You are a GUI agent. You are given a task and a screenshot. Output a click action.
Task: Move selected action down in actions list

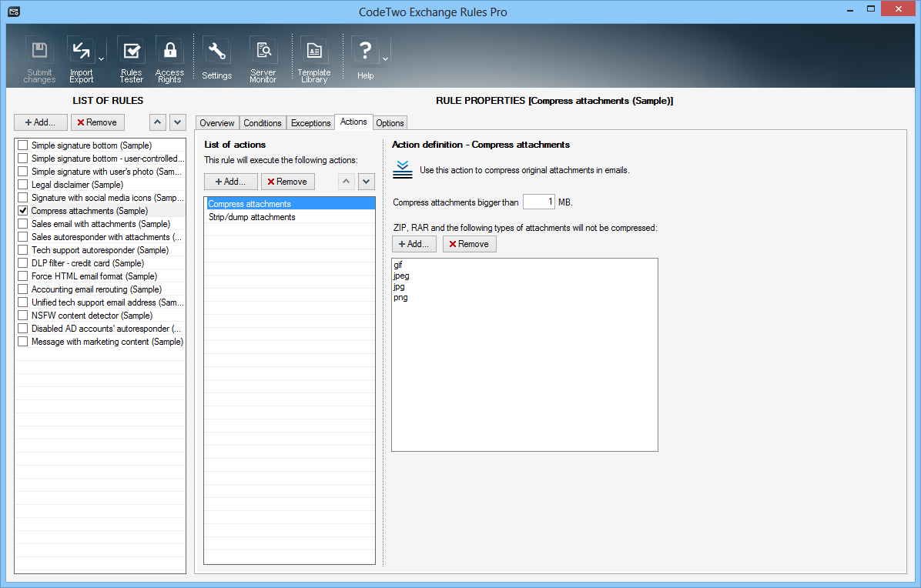(x=367, y=182)
